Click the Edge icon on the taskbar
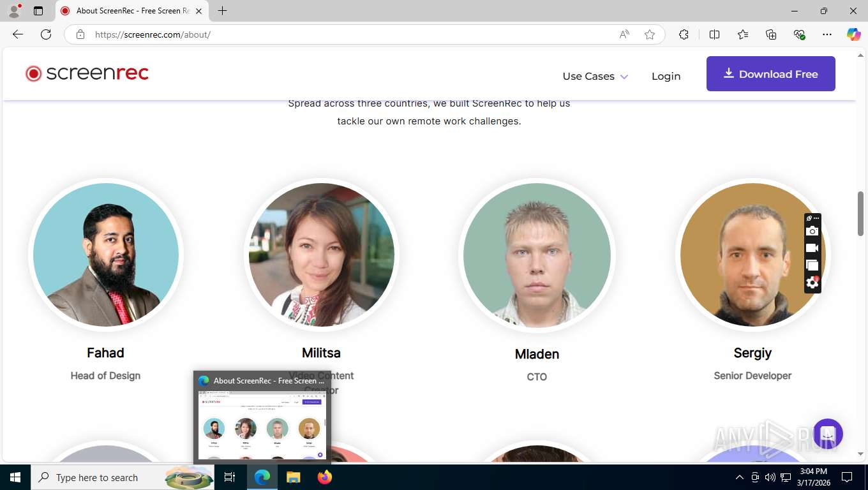 coord(262,477)
